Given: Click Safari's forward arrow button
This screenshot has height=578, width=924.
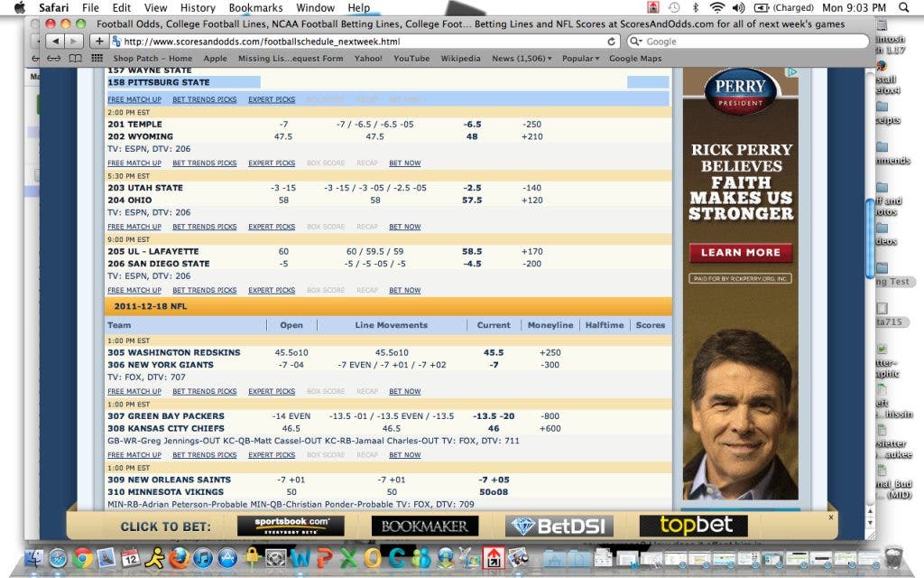Looking at the screenshot, I should (x=74, y=42).
